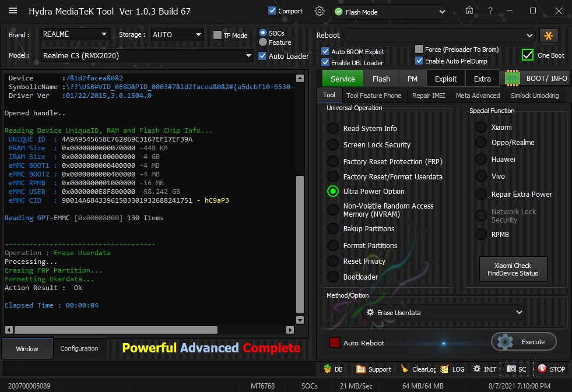Open the Simlock Unlocking subtab
The width and height of the screenshot is (572, 392).
click(x=535, y=96)
